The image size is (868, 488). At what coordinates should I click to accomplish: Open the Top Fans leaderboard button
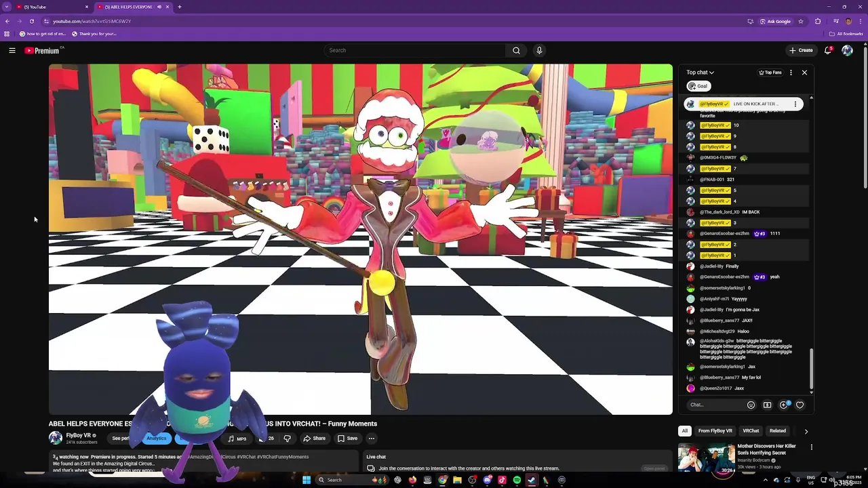770,73
